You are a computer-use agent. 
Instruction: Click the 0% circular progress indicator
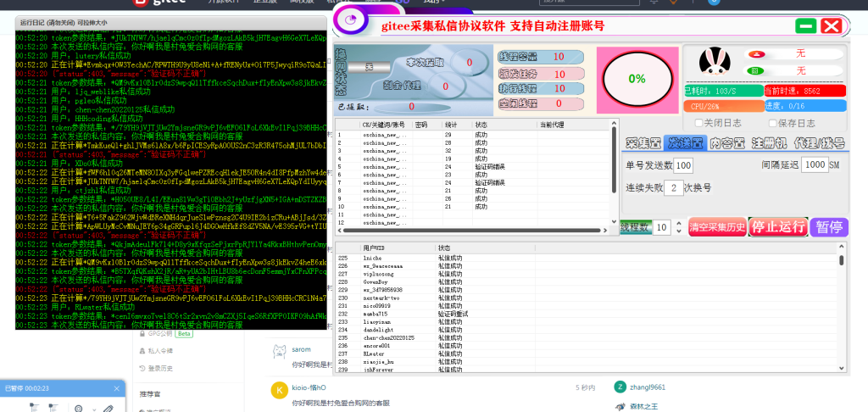[637, 79]
